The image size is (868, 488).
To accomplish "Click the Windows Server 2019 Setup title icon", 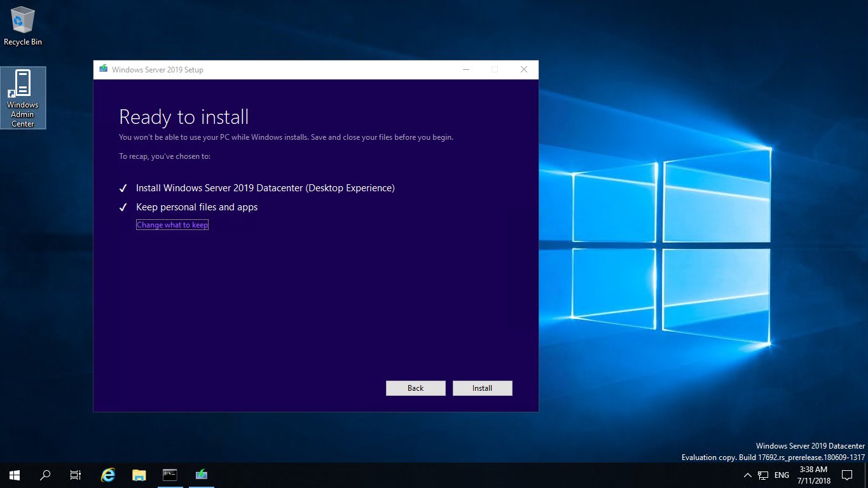I will (x=104, y=69).
